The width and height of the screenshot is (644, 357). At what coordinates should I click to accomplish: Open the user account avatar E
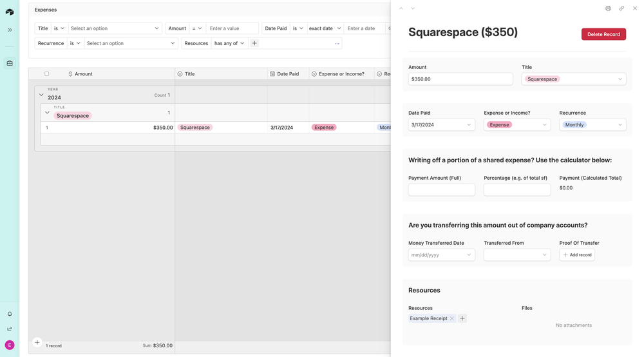(10, 345)
